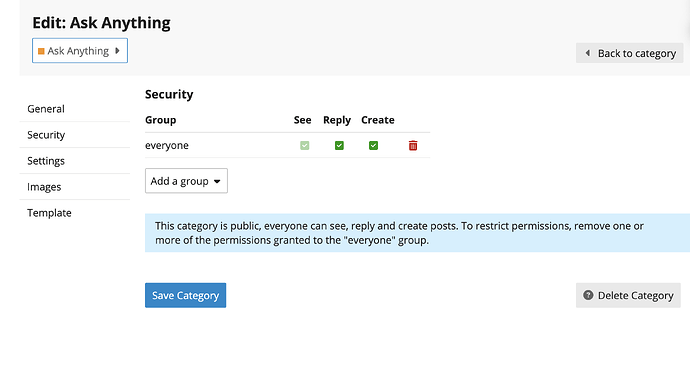Click the public category information notice
Image resolution: width=690 pixels, height=373 pixels.
coord(417,233)
